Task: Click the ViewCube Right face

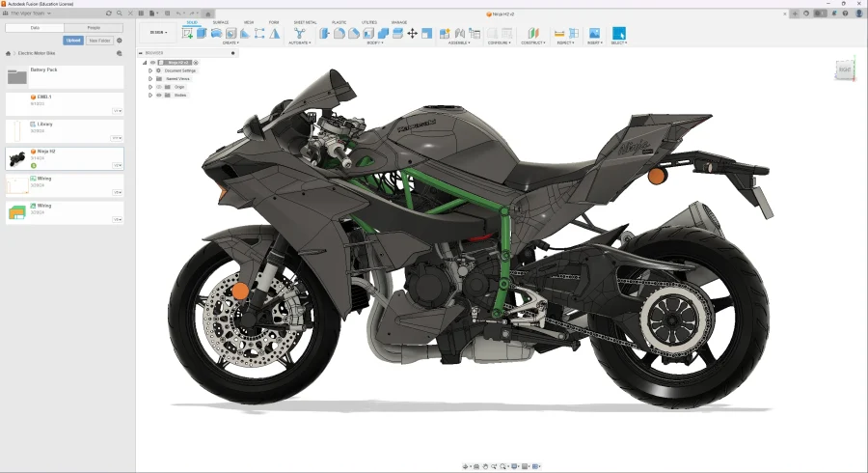Action: tap(845, 70)
